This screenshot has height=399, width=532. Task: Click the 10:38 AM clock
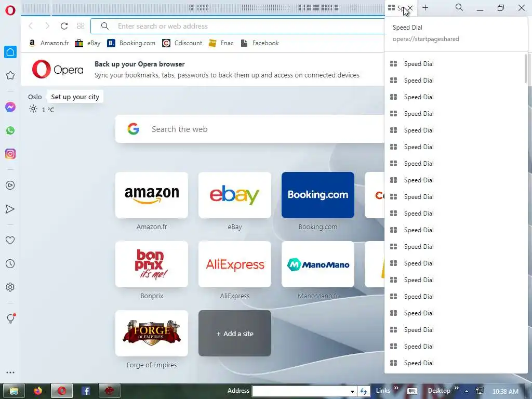tap(506, 391)
